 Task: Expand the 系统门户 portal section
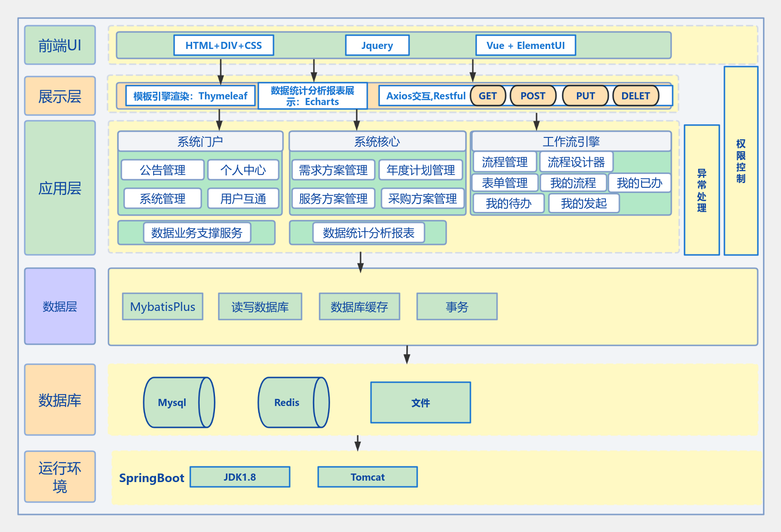coord(201,141)
